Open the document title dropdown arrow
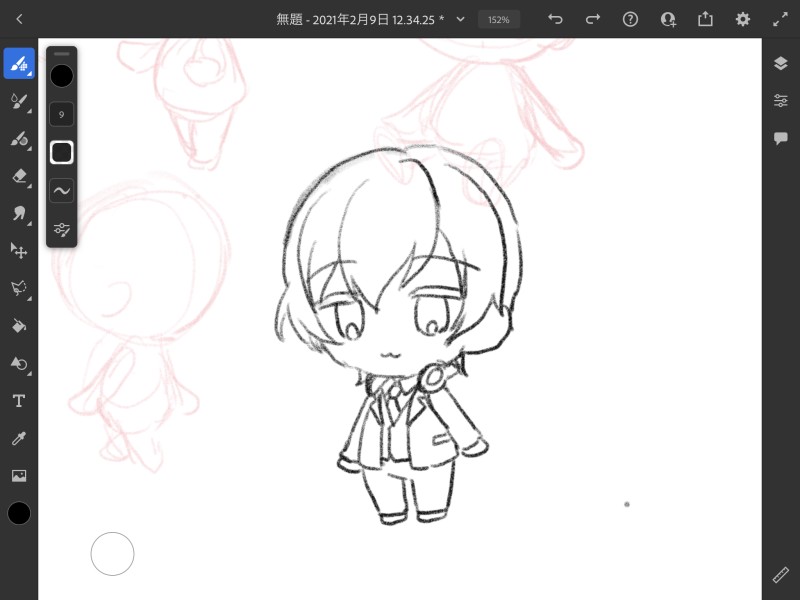 pos(460,19)
